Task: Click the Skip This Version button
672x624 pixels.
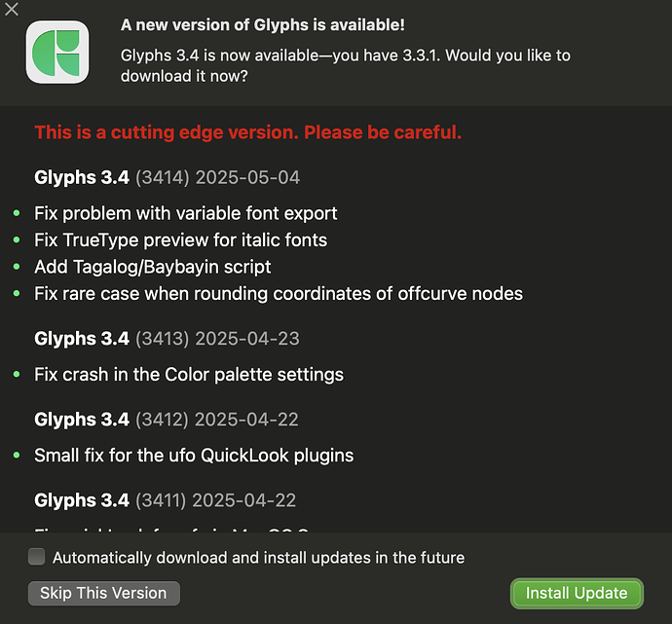Action: [x=104, y=592]
